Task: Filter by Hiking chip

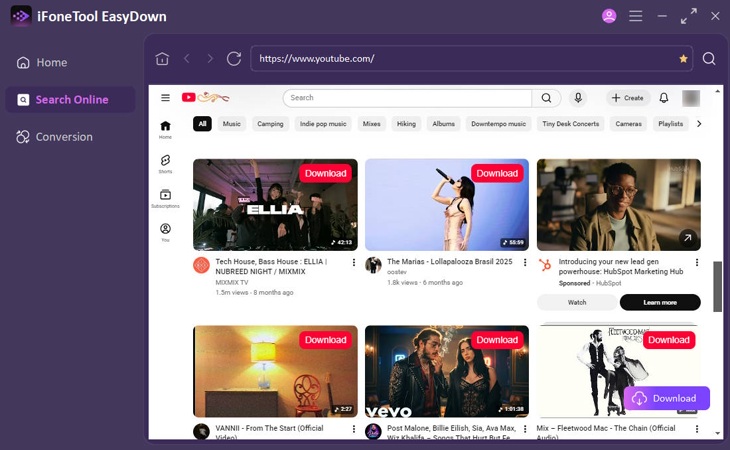Action: point(406,124)
